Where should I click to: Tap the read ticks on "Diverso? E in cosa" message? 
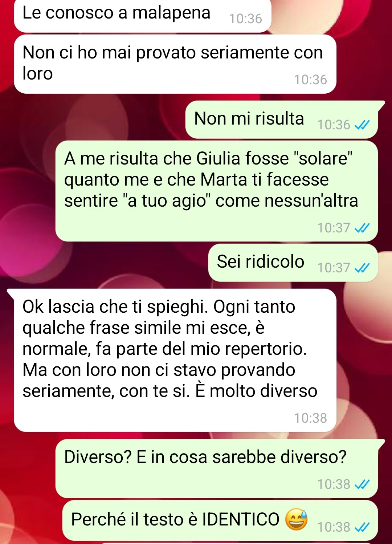362,484
